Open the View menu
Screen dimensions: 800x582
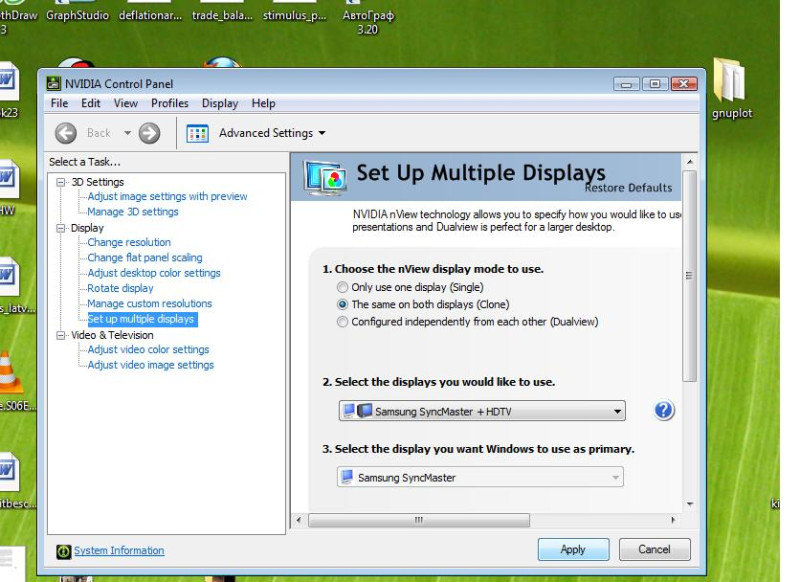click(126, 103)
